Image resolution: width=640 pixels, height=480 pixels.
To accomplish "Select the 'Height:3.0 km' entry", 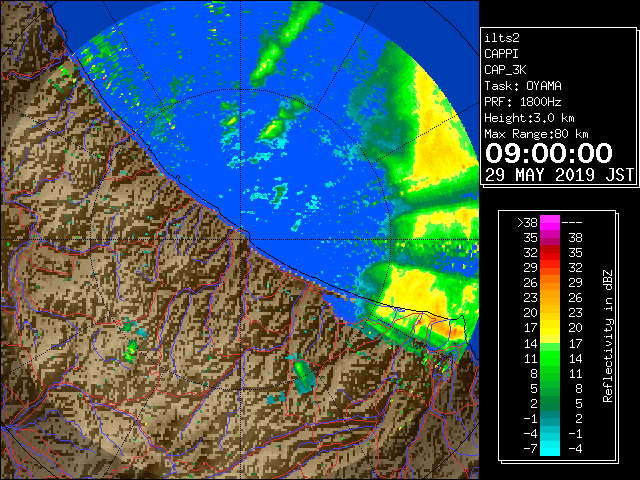I will 529,118.
